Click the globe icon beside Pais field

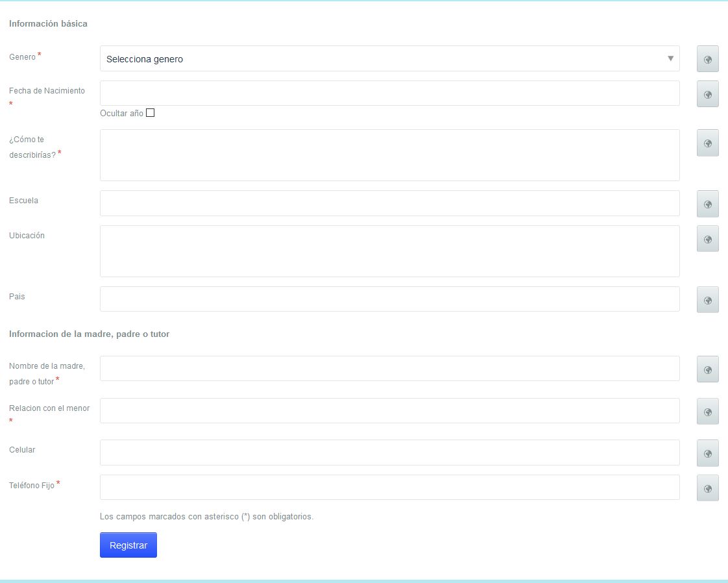coord(707,300)
